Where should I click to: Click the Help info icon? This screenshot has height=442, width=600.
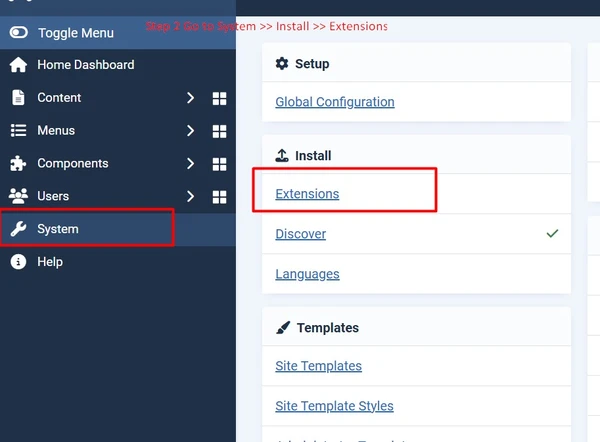[x=18, y=262]
